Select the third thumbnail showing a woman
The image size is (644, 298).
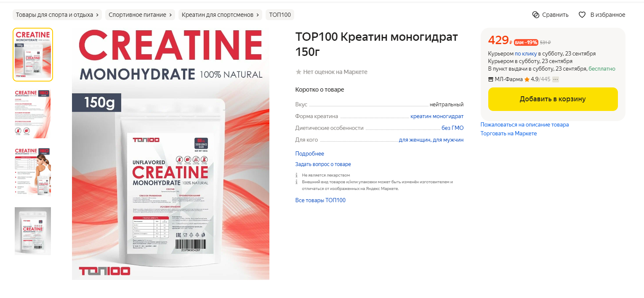coord(33,171)
